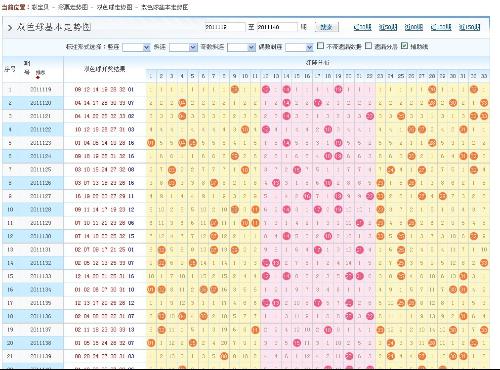Viewport: 500px width, 370px height.
Task: Click orange ball 04 in row 2011120
Action: [x=182, y=103]
